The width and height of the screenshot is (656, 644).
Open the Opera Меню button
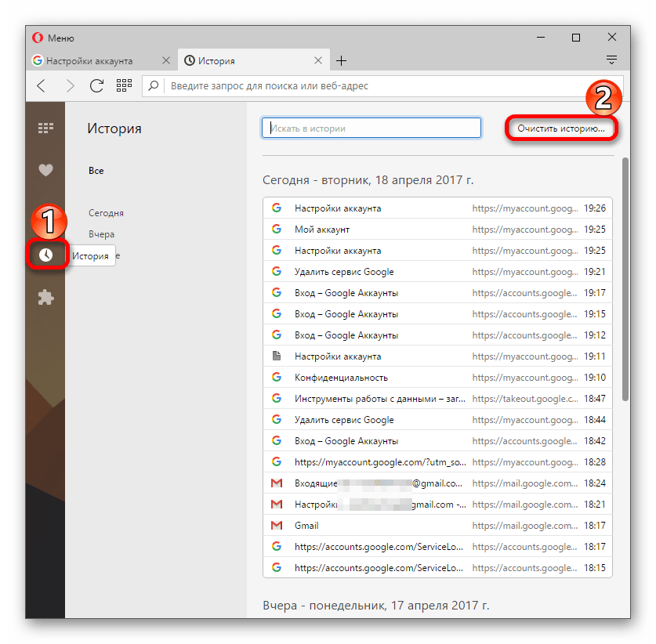(53, 38)
